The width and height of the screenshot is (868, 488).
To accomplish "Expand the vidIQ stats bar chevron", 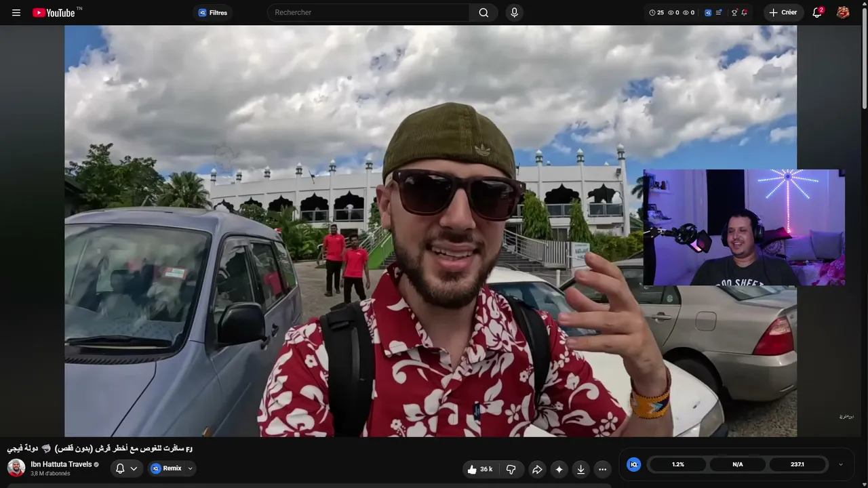I will pyautogui.click(x=841, y=464).
